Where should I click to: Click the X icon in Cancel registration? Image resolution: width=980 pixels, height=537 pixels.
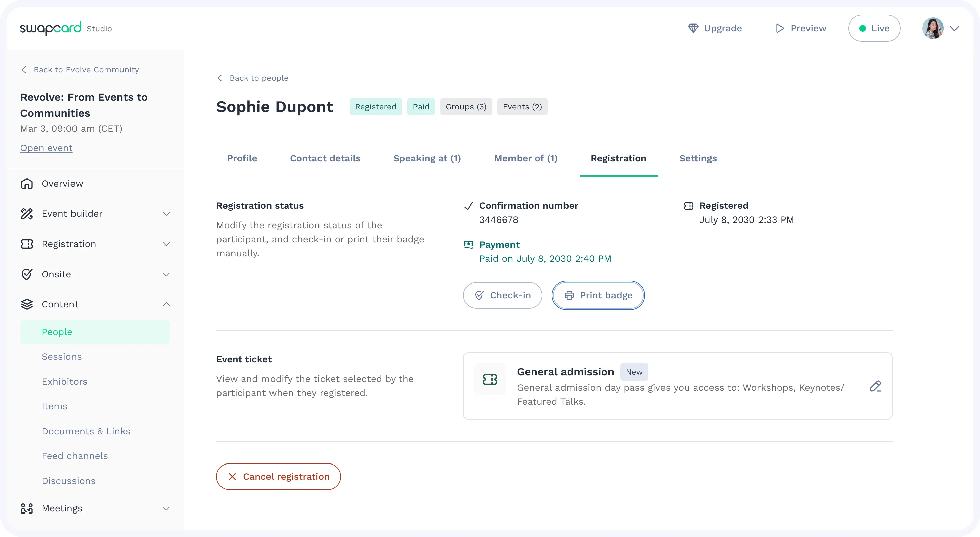[x=232, y=477]
